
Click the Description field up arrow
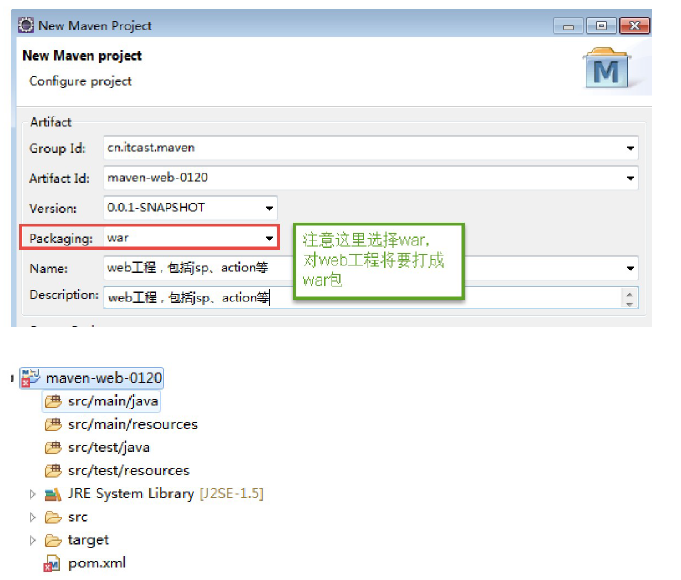coord(630,294)
